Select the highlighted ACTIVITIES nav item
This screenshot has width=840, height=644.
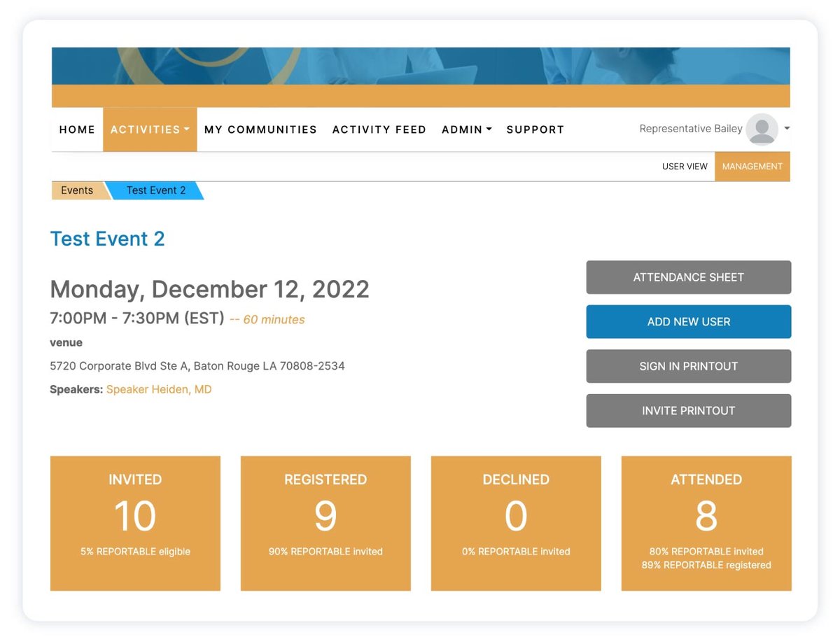pos(145,129)
